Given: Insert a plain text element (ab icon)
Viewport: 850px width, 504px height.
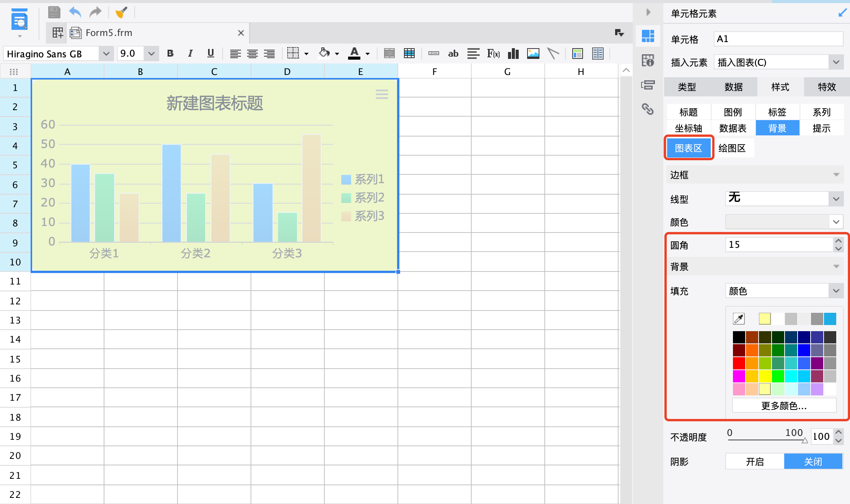Looking at the screenshot, I should pyautogui.click(x=453, y=54).
